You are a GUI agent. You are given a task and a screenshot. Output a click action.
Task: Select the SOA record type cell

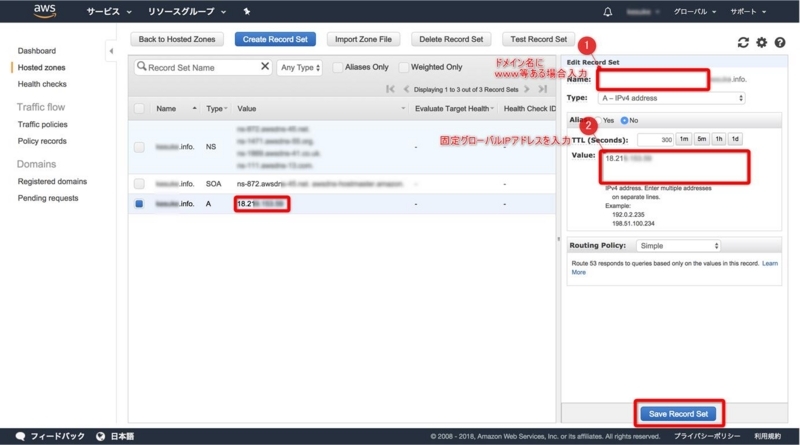pyautogui.click(x=213, y=183)
